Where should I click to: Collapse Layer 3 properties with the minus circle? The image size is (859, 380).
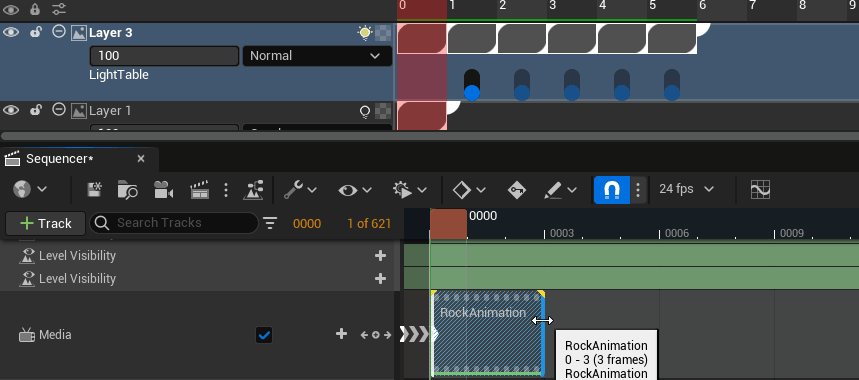pyautogui.click(x=59, y=32)
